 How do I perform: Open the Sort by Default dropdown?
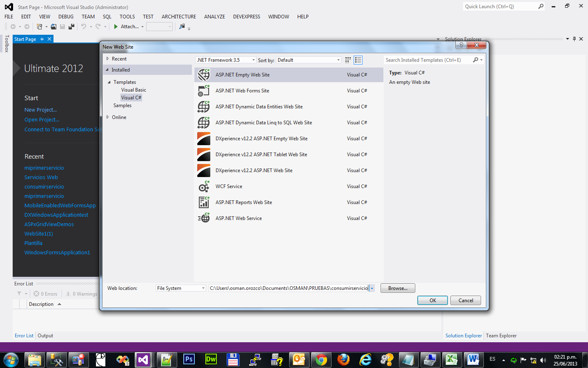point(309,60)
